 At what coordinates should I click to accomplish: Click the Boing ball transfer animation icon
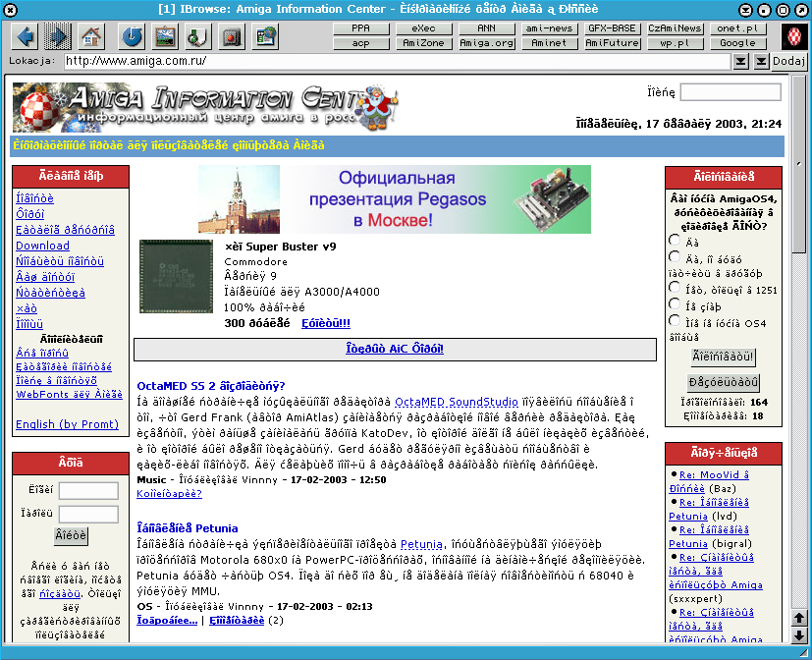coord(794,36)
